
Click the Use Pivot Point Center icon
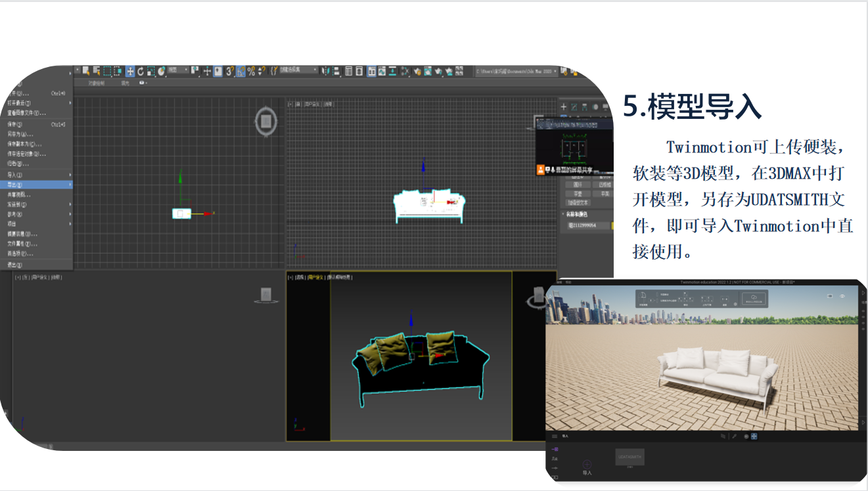pyautogui.click(x=194, y=71)
